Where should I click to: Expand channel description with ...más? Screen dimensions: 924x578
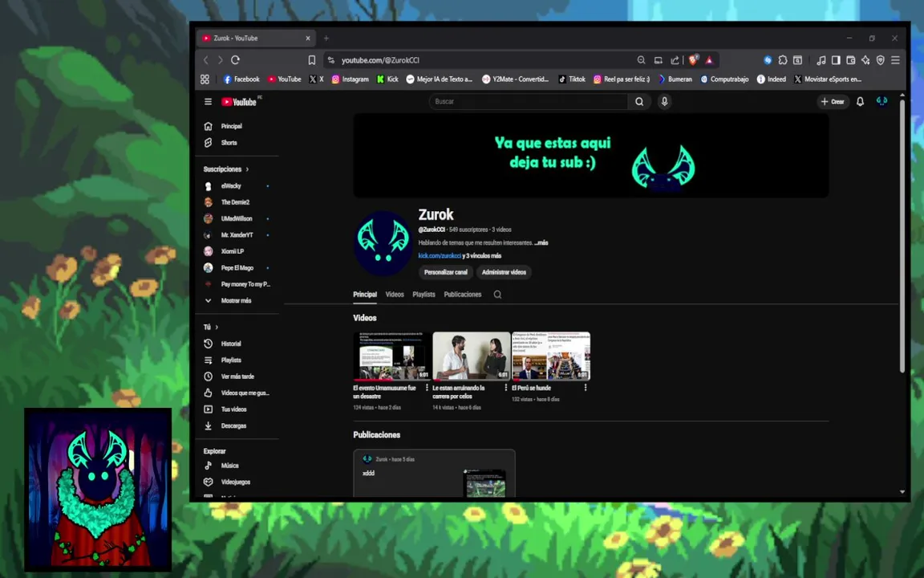541,242
